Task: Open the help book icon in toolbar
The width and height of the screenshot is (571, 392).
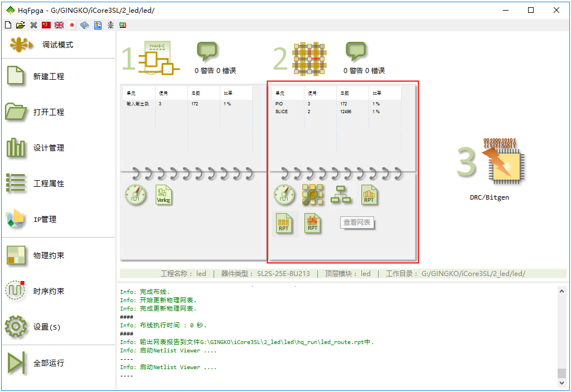Action: 85,25
